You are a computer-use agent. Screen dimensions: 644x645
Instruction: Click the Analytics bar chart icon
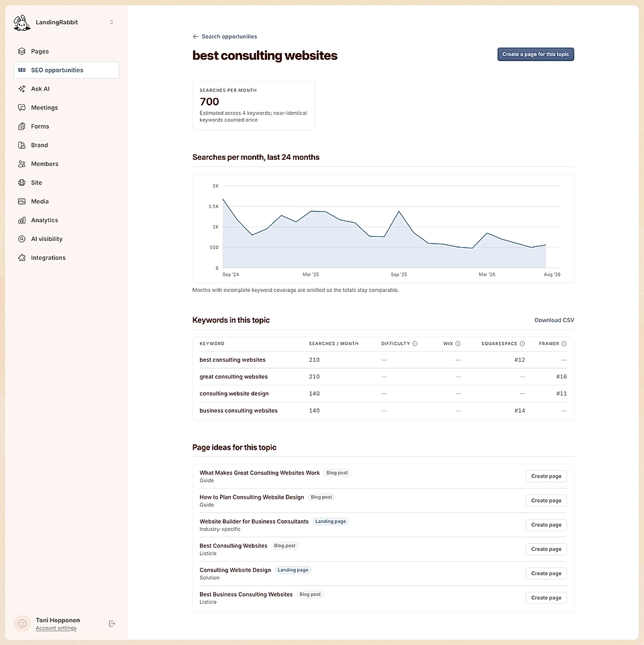[21, 220]
